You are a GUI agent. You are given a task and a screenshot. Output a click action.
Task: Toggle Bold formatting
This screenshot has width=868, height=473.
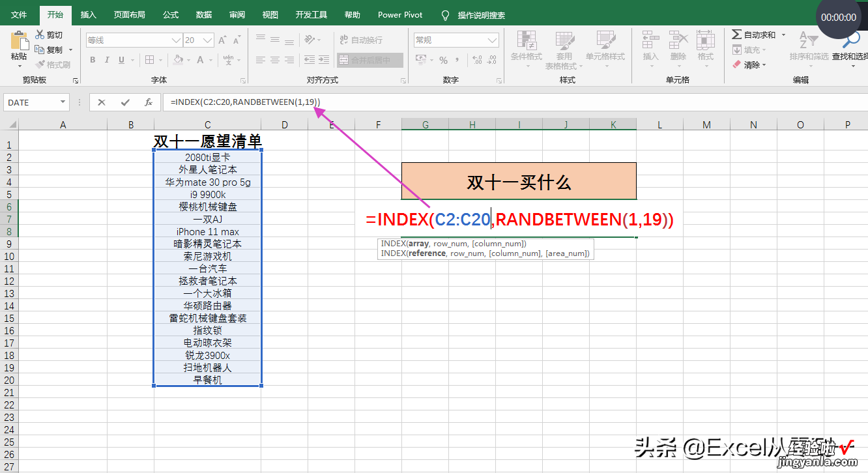pos(93,60)
